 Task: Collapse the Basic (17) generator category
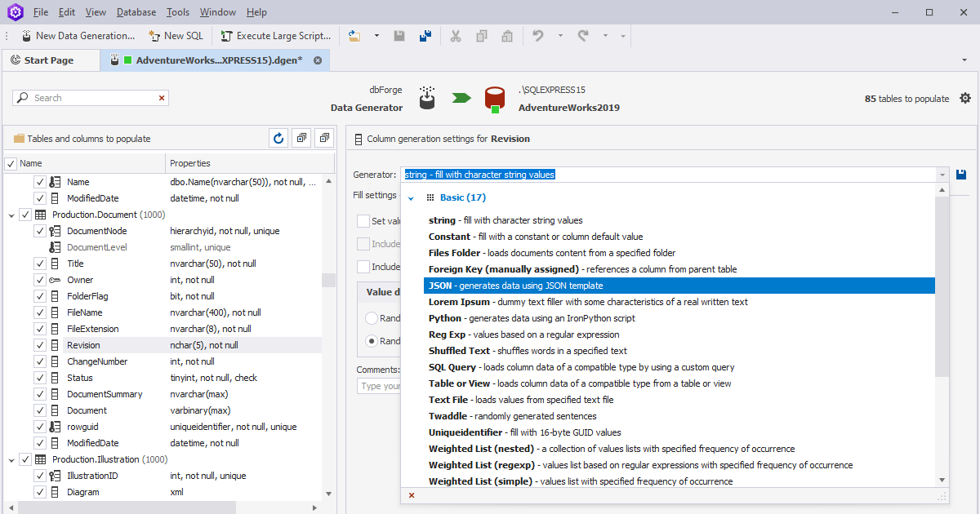(x=412, y=197)
